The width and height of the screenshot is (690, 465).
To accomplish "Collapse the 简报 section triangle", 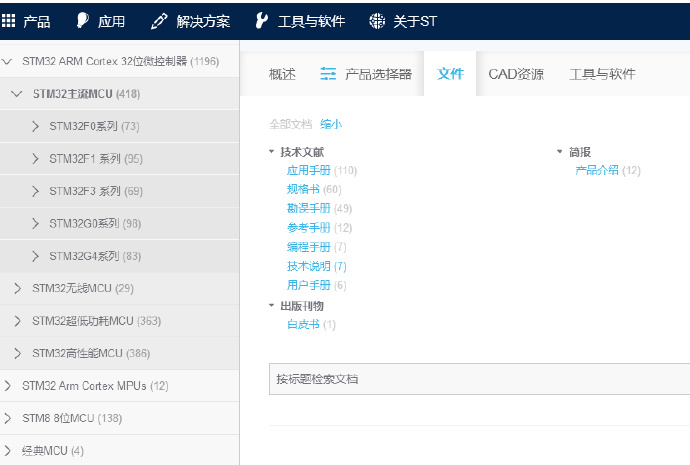I will [559, 151].
